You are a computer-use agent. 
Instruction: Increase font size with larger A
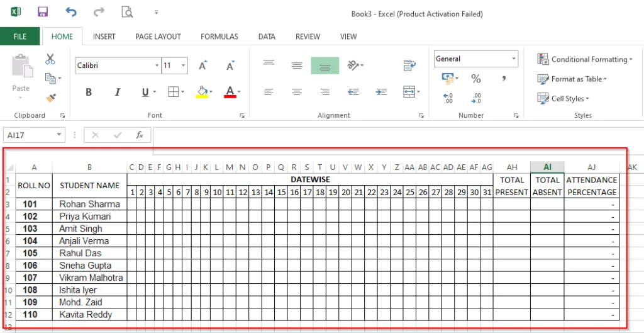click(203, 65)
